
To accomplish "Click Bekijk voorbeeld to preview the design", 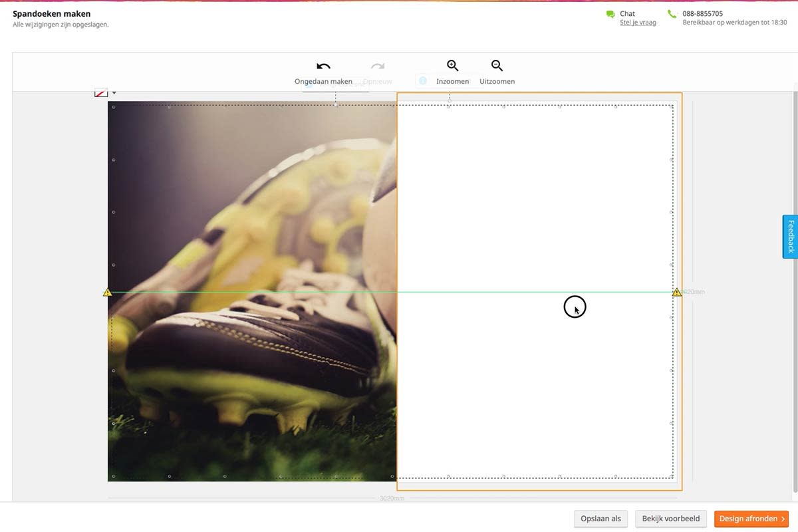I will [670, 519].
